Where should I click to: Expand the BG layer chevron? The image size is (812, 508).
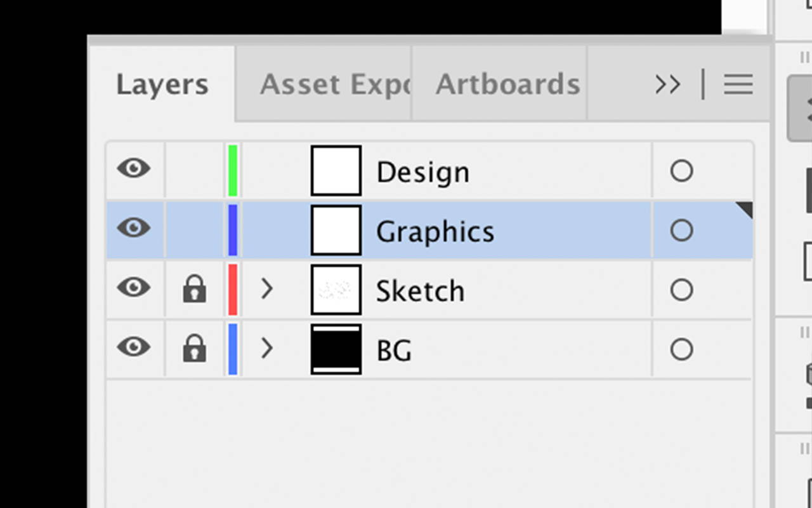click(267, 349)
